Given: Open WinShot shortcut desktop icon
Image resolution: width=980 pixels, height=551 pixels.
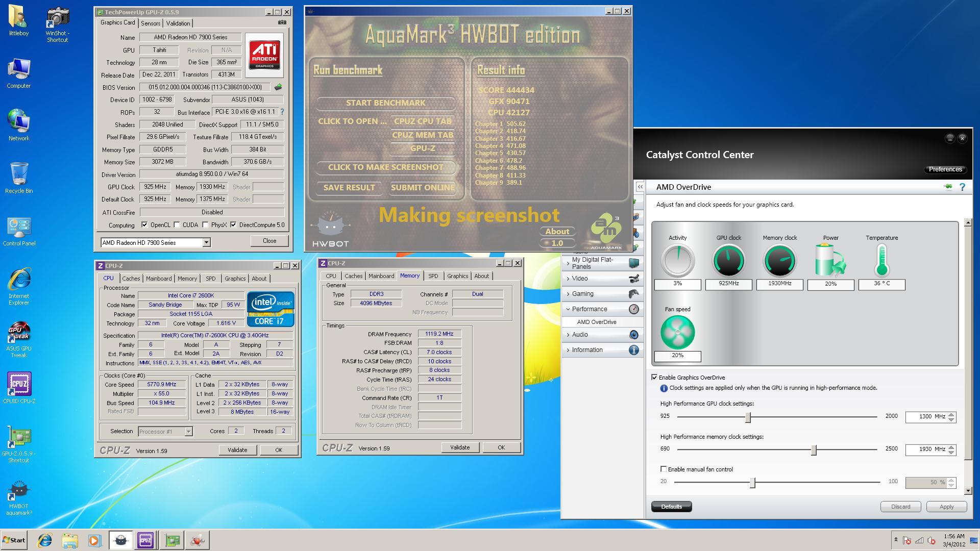Looking at the screenshot, I should [57, 24].
